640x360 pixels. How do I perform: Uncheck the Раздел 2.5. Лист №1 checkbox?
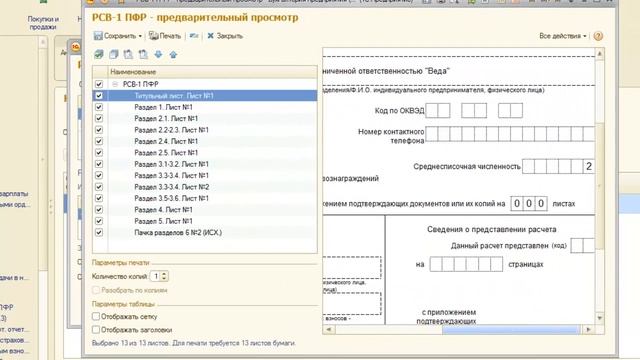(99, 153)
